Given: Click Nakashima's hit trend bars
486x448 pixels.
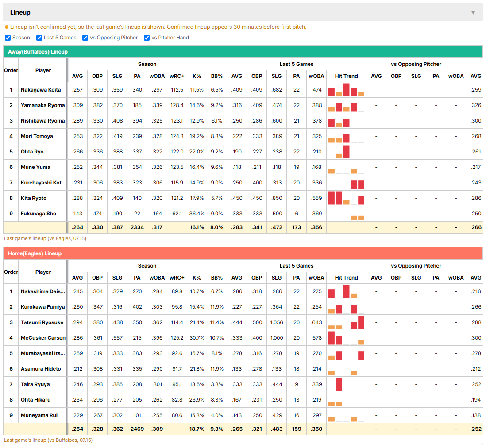Looking at the screenshot, I should point(346,291).
